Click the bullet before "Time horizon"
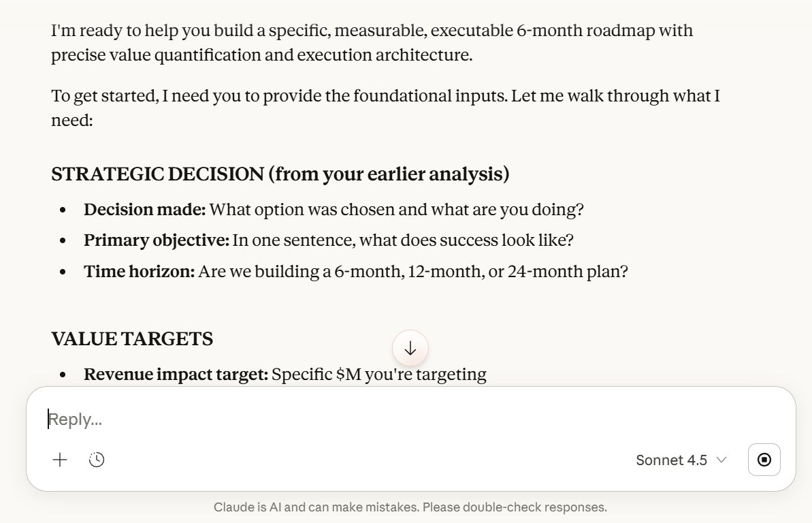Image resolution: width=812 pixels, height=523 pixels. click(63, 272)
